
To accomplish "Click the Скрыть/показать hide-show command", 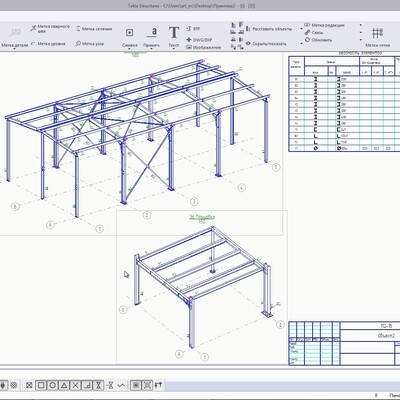I will tap(266, 44).
